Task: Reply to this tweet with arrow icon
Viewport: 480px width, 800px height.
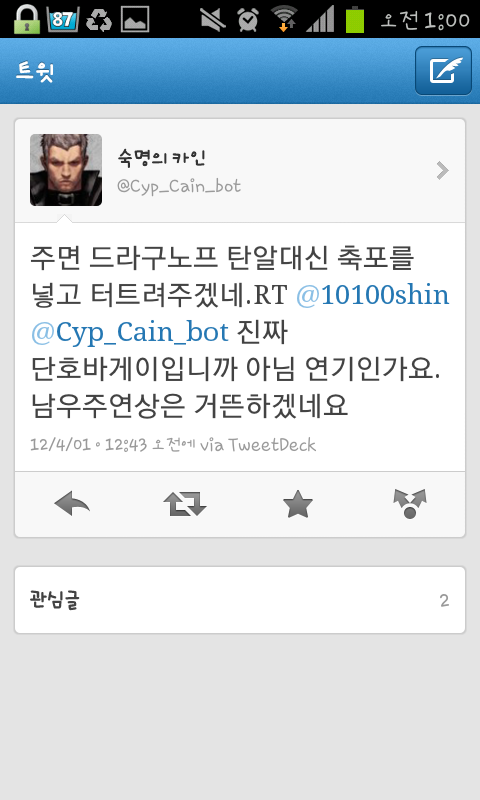Action: (x=72, y=504)
